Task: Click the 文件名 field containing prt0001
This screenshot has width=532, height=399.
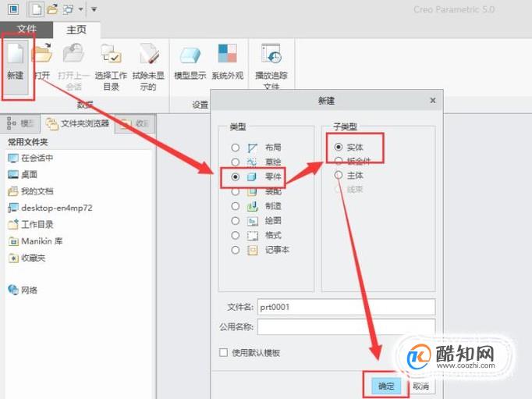Action: pyautogui.click(x=346, y=307)
